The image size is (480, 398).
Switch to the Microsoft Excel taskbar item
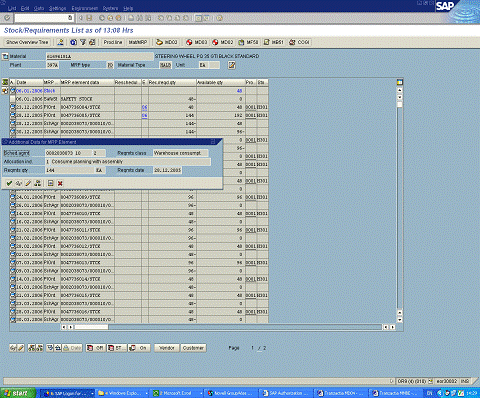click(x=177, y=393)
